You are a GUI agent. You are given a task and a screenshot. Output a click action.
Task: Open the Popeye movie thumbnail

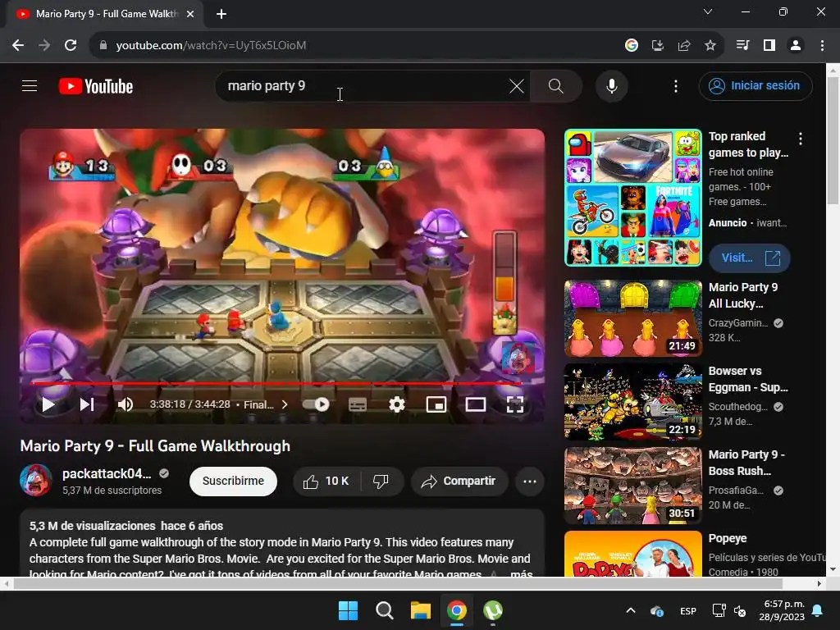click(632, 554)
